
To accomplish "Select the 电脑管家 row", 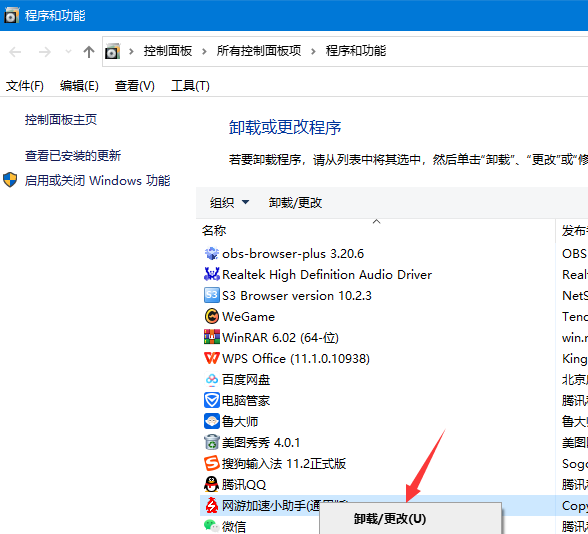I will pyautogui.click(x=394, y=400).
